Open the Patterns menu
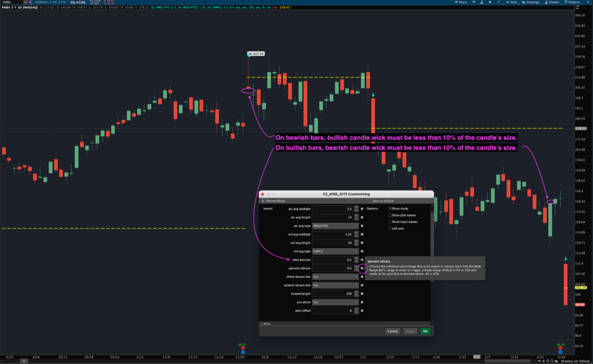 tap(576, 2)
